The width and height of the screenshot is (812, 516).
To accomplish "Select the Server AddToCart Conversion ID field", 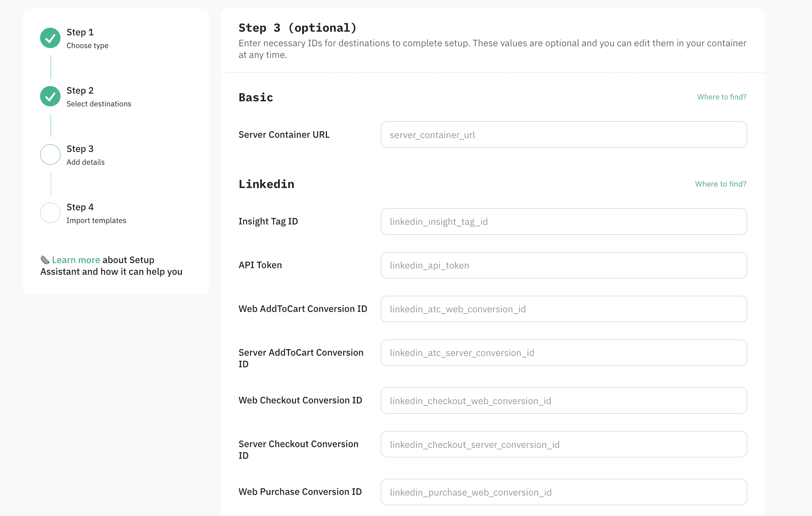I will (x=563, y=352).
